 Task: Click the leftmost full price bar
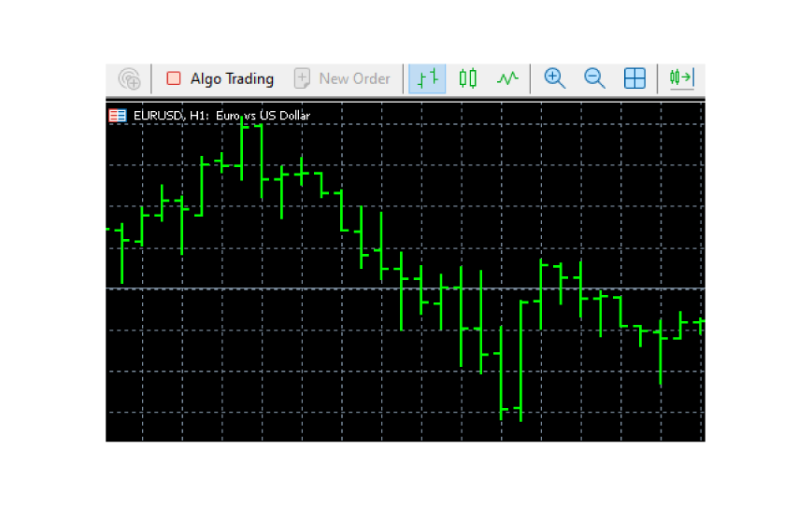pos(121,252)
